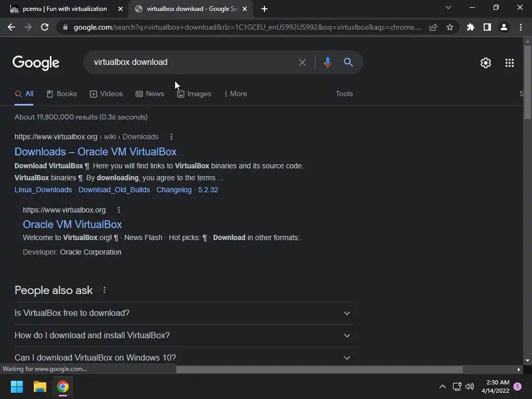Viewport: 532px width, 399px height.
Task: Open the volume tray icon
Action: (x=470, y=387)
